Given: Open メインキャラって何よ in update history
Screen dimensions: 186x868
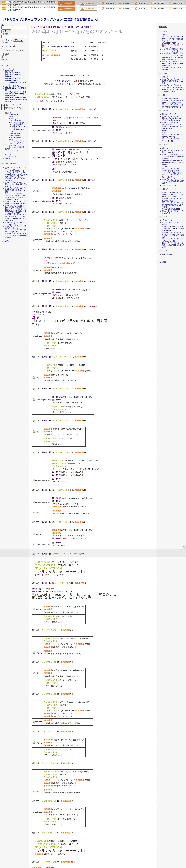Looking at the screenshot, I should pos(170,185).
